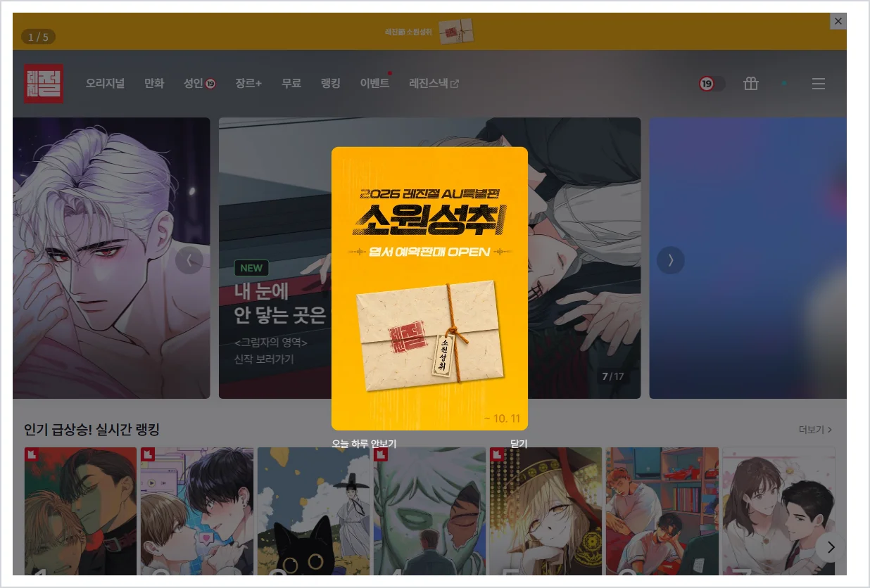Open the 소원성취 popup poster image
The image size is (870, 588).
(429, 288)
